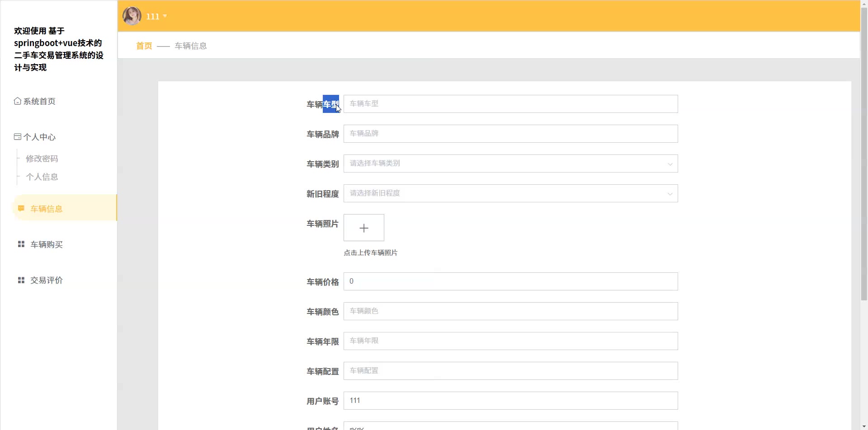Click the 车辆车型 field label
Screen dimensions: 868x430
point(323,104)
